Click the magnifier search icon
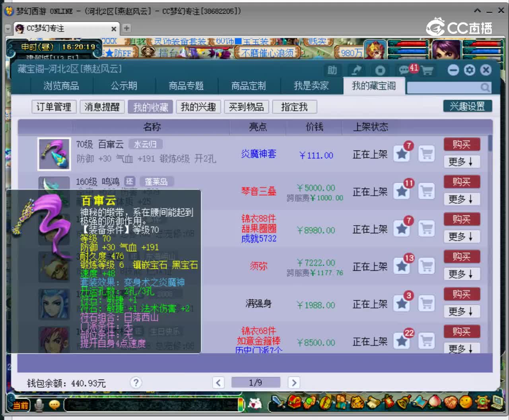 pos(485,87)
